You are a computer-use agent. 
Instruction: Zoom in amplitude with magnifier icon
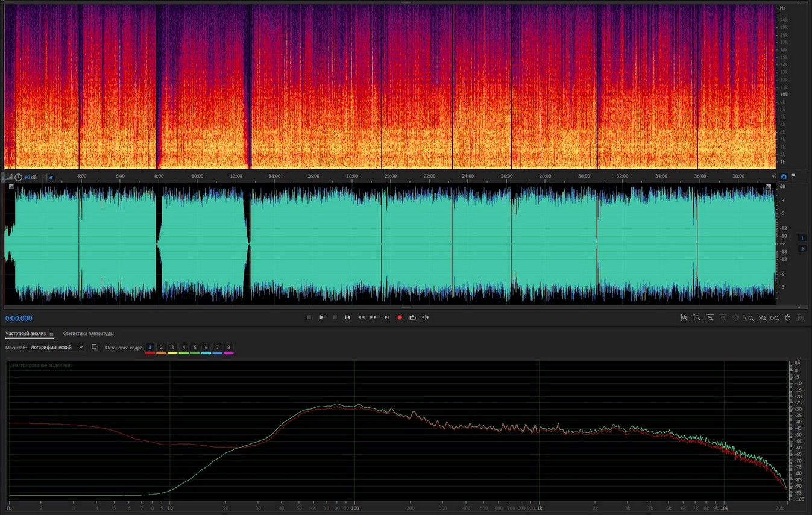point(684,317)
